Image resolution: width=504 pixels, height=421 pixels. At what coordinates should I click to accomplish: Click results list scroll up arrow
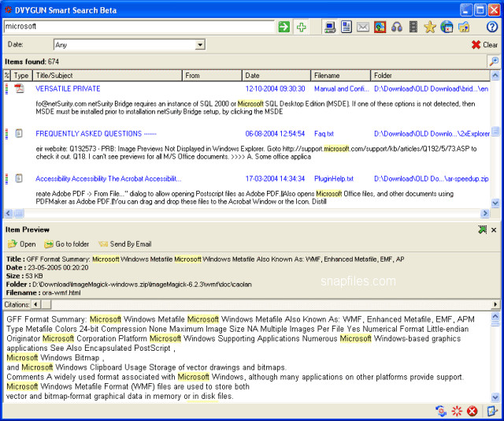[495, 76]
